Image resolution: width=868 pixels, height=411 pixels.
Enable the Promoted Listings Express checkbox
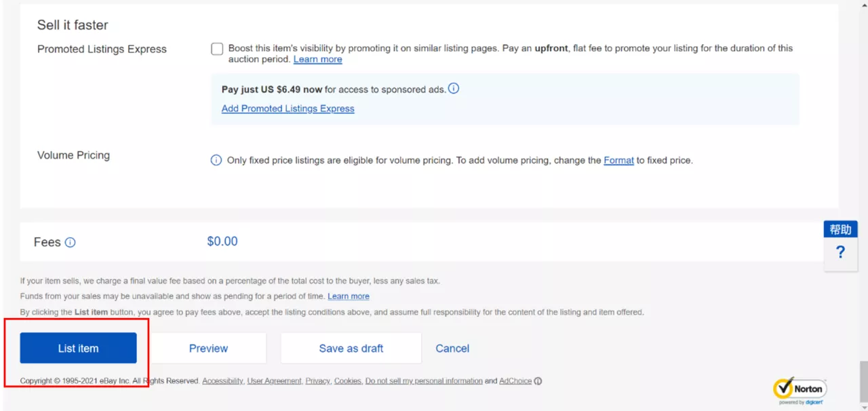217,49
